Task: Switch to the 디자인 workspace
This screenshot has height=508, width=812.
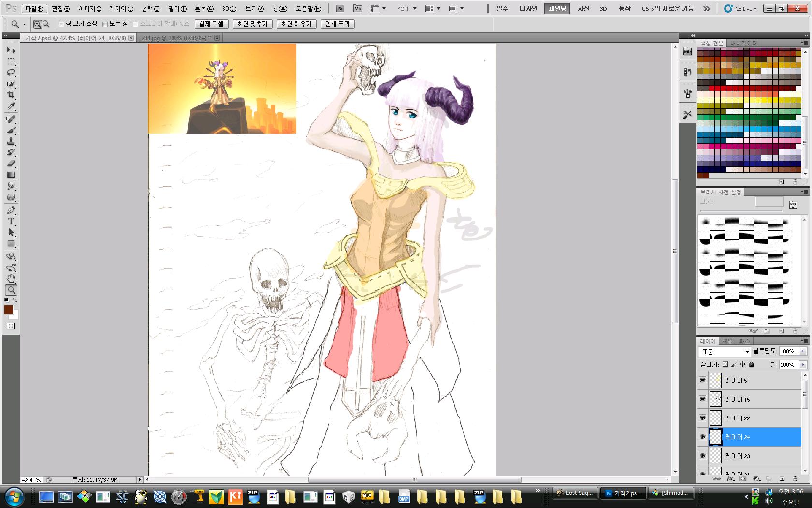Action: coord(528,9)
